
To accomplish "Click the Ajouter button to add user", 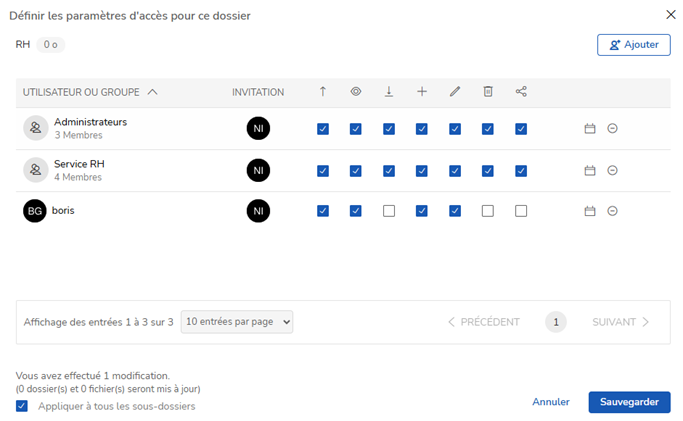I will coord(634,45).
